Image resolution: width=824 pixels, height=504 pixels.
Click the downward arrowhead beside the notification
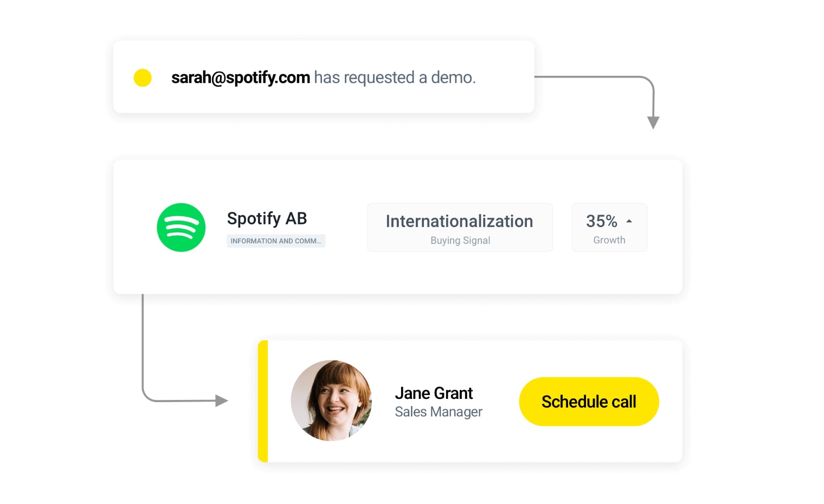click(653, 122)
